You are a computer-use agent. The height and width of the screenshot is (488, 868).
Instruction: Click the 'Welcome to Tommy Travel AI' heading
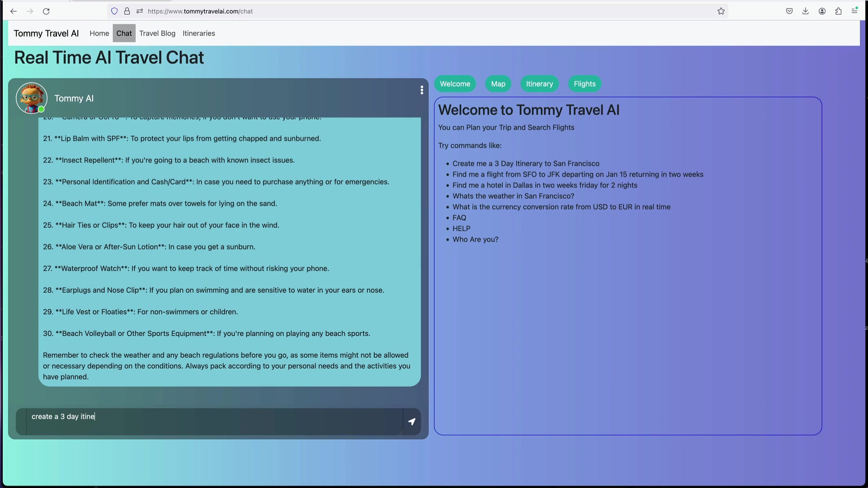click(528, 110)
